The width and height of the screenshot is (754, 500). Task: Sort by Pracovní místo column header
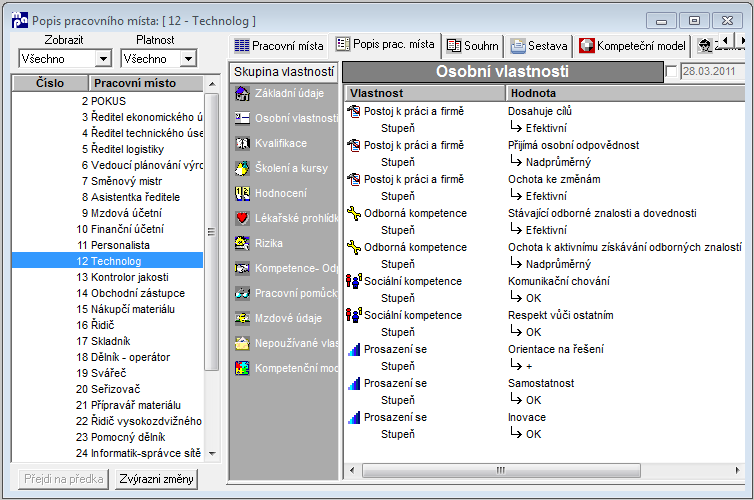tap(146, 83)
